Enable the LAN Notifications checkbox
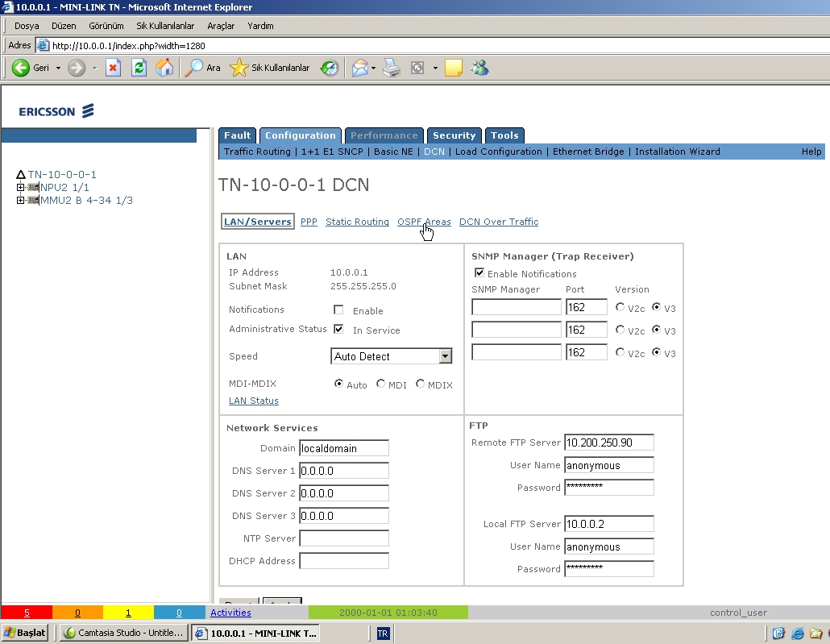 338,310
